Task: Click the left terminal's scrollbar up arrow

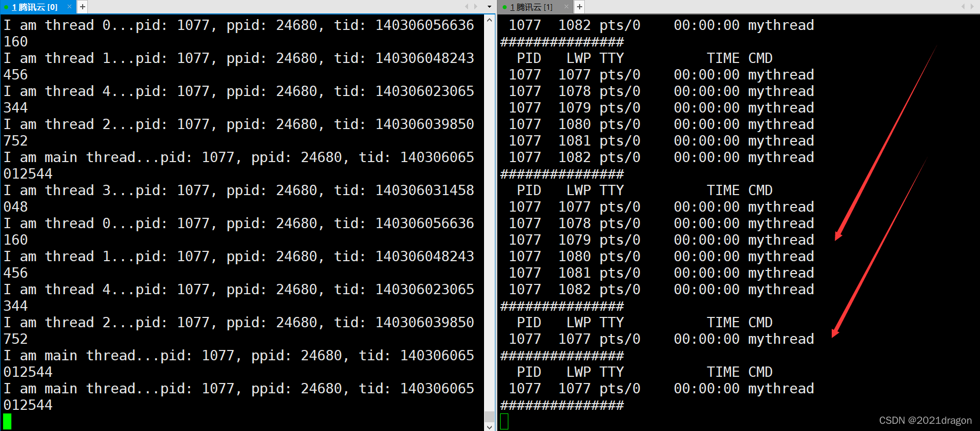Action: pos(489,20)
